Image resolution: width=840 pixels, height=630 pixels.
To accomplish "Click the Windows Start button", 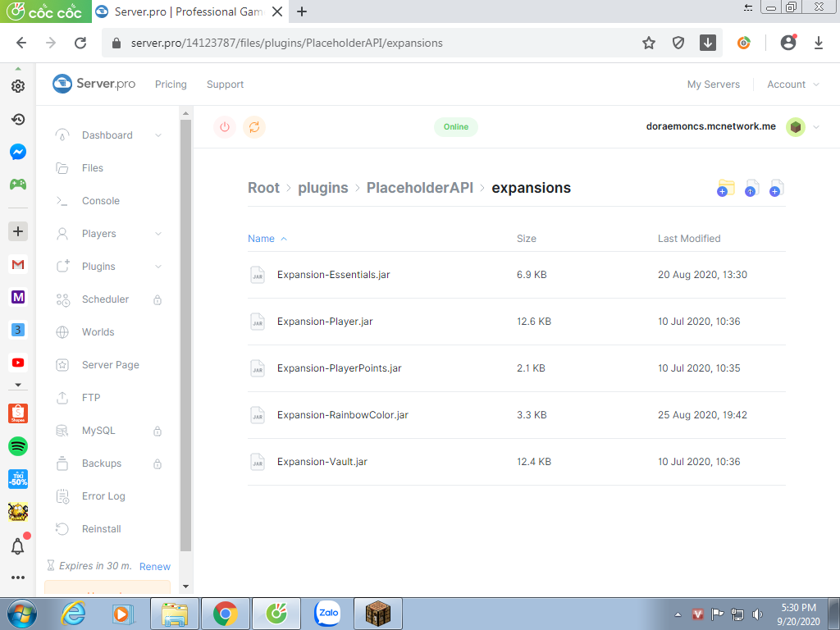I will (x=22, y=614).
